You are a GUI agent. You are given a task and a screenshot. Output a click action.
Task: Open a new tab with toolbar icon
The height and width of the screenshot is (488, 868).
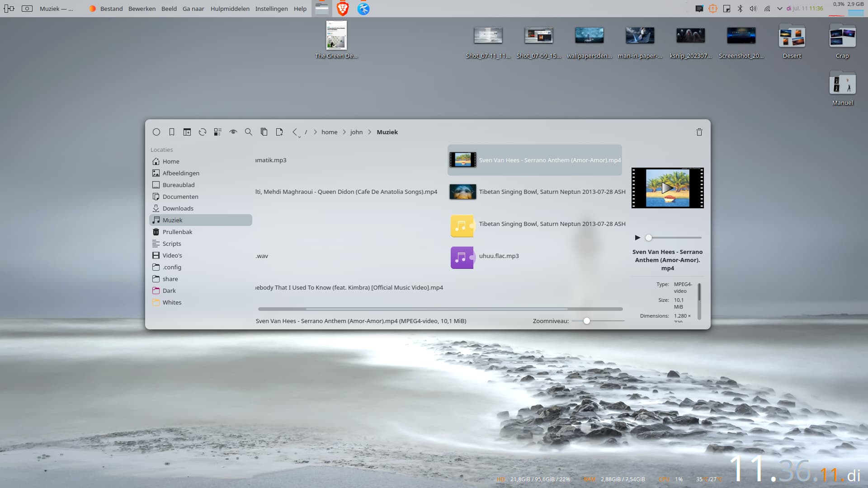click(x=187, y=132)
